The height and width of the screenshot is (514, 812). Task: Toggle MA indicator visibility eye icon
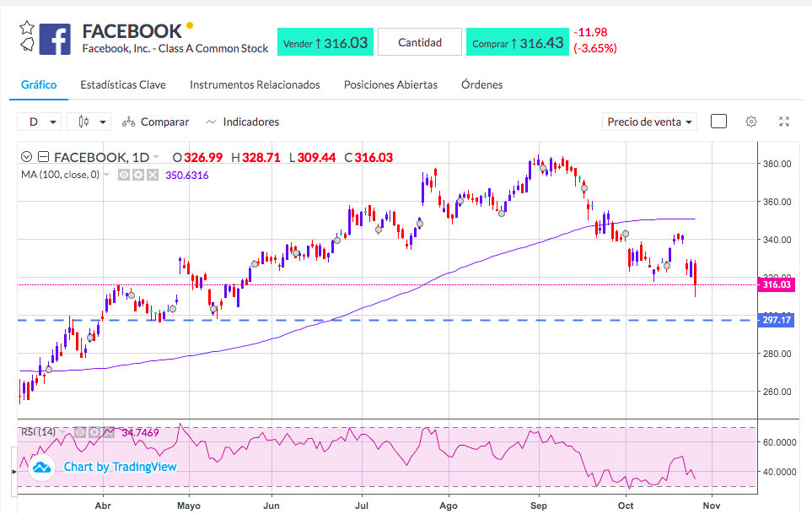(124, 175)
